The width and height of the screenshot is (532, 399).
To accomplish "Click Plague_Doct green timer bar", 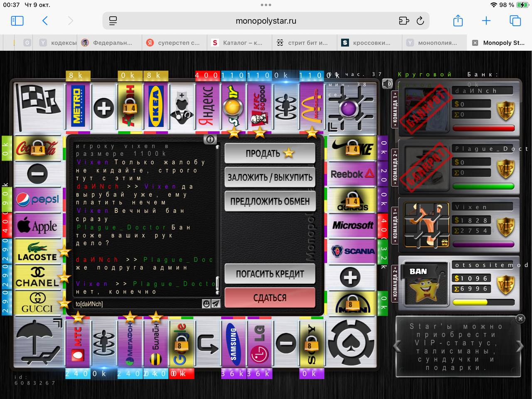I will [x=484, y=186].
